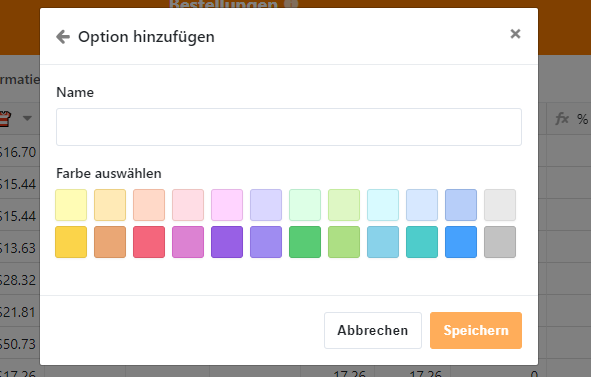
Task: Pick the light magenta-pink color swatch
Action: click(x=227, y=205)
